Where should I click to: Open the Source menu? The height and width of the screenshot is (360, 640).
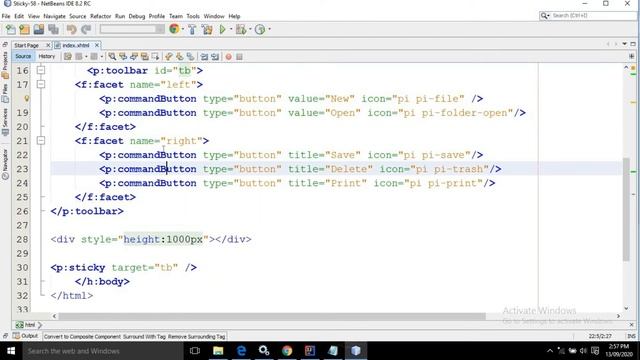coord(78,16)
